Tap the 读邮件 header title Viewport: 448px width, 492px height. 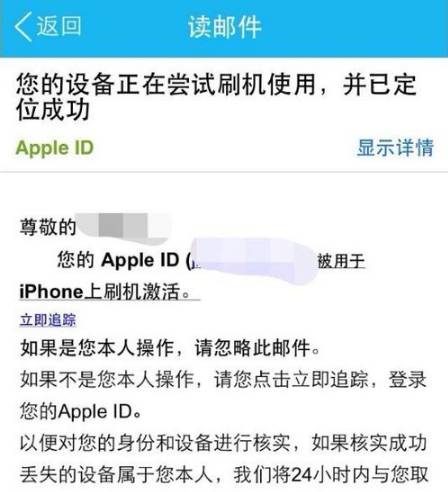pyautogui.click(x=224, y=27)
